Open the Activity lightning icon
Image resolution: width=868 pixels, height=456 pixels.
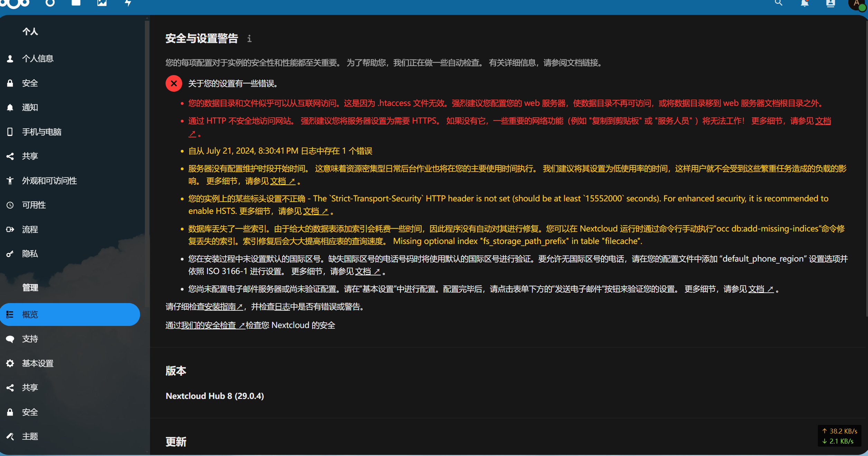click(128, 3)
